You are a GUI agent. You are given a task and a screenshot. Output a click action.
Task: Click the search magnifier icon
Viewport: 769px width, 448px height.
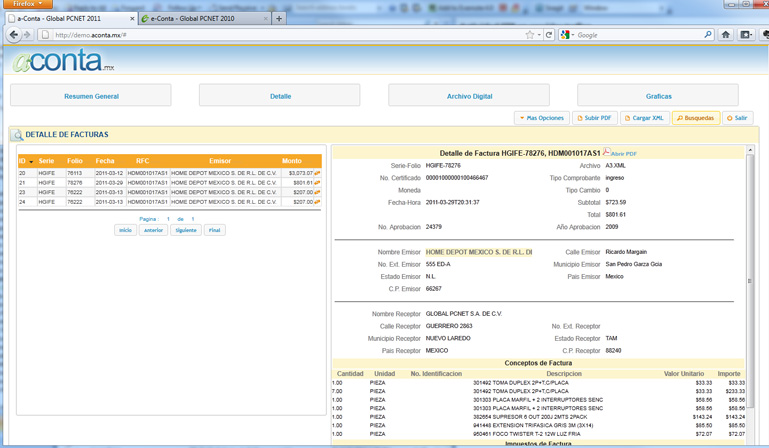tap(708, 35)
